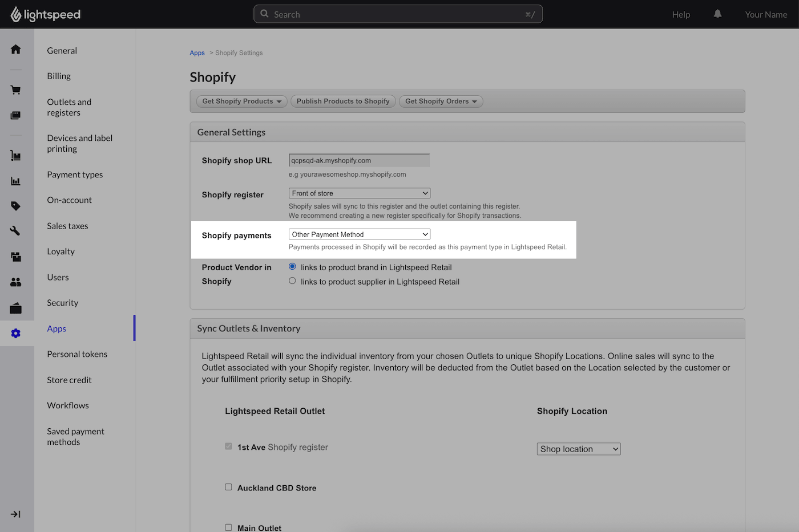Open Personal tokens
This screenshot has width=799, height=532.
coord(77,354)
